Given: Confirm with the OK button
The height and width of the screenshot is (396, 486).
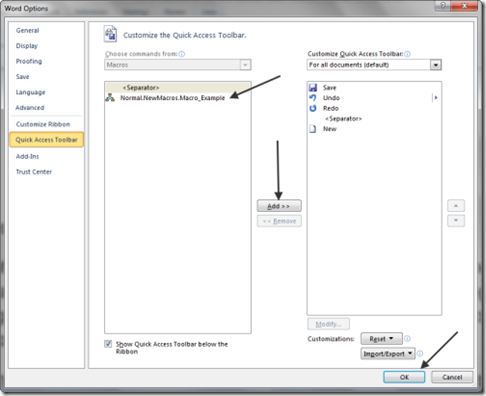Looking at the screenshot, I should point(404,377).
